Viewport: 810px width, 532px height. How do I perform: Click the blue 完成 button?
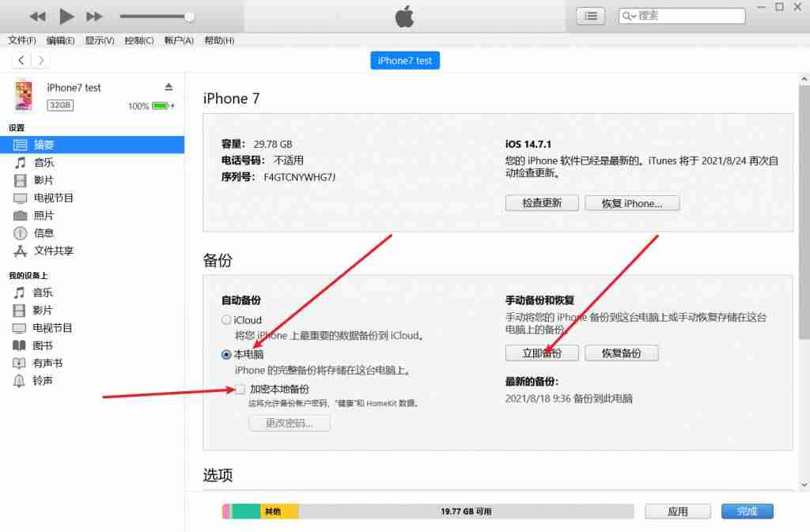pyautogui.click(x=747, y=511)
